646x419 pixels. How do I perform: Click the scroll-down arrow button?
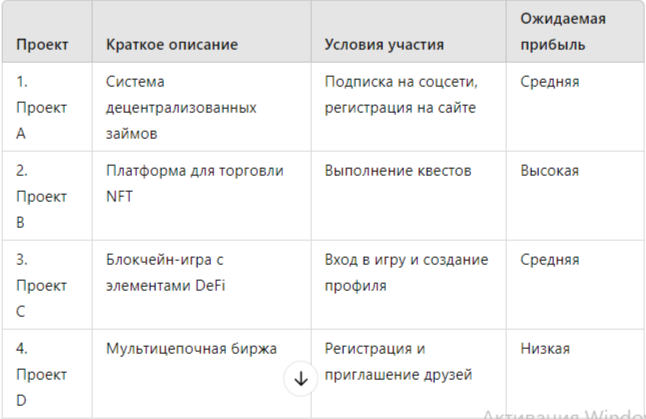pyautogui.click(x=301, y=379)
